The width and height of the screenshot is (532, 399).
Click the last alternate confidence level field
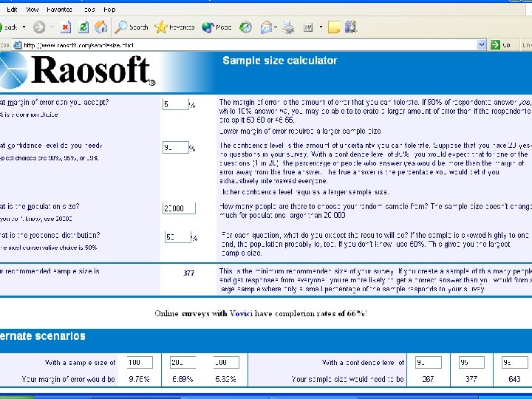[515, 362]
